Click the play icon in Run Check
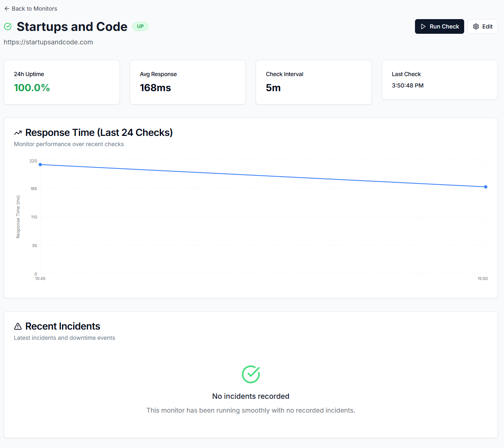This screenshot has height=448, width=504. (x=423, y=26)
